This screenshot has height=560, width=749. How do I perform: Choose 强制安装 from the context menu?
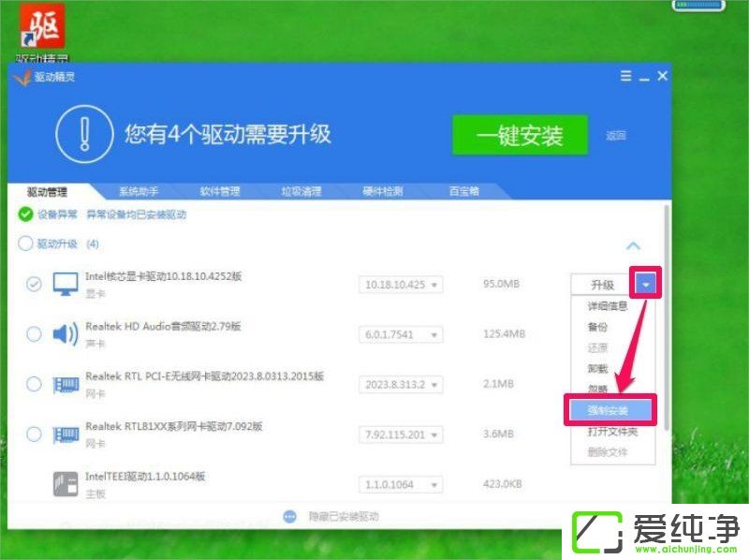click(609, 409)
